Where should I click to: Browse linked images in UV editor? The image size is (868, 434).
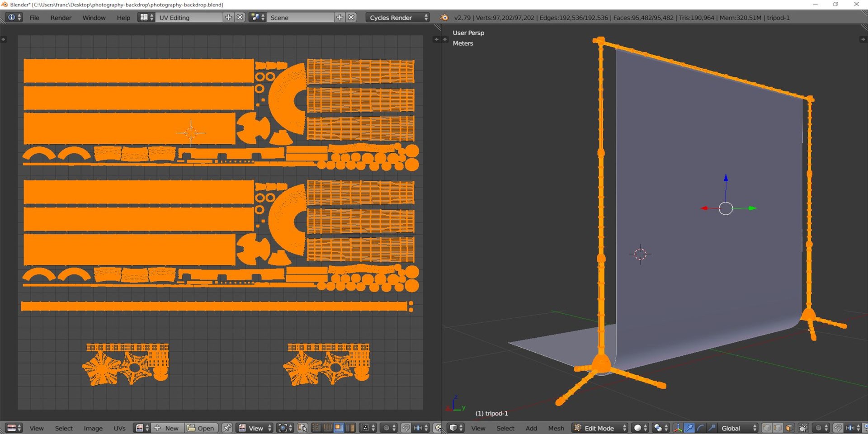coord(142,428)
